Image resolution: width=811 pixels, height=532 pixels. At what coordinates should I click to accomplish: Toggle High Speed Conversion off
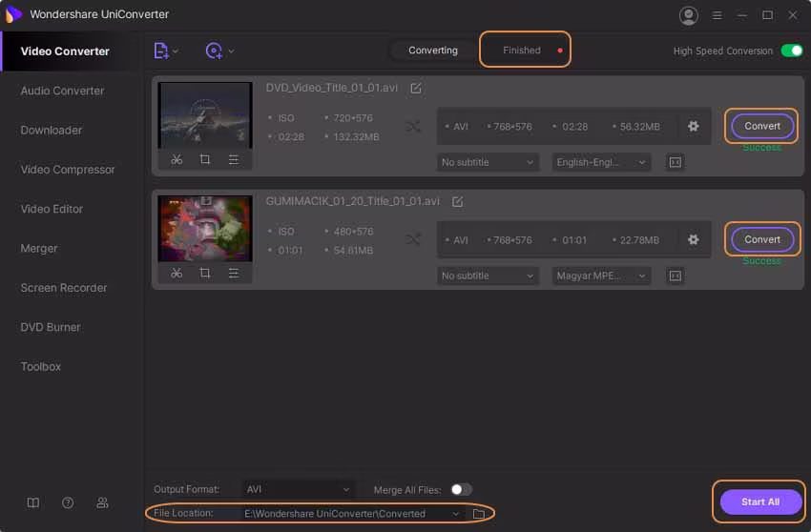[x=792, y=51]
